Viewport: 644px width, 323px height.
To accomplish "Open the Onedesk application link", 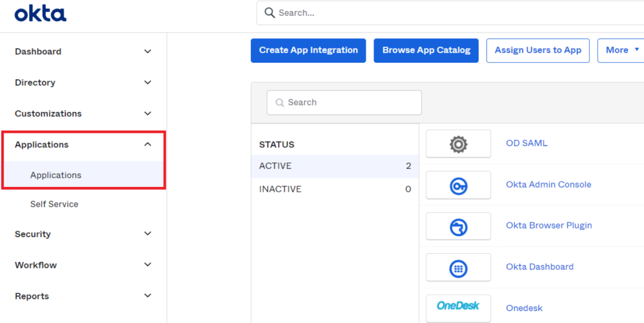I will (x=525, y=309).
